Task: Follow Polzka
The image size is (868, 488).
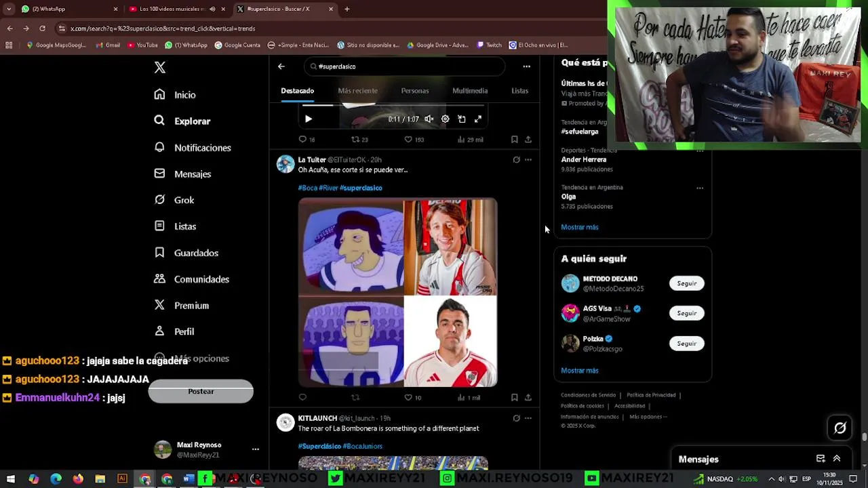Action: 687,344
